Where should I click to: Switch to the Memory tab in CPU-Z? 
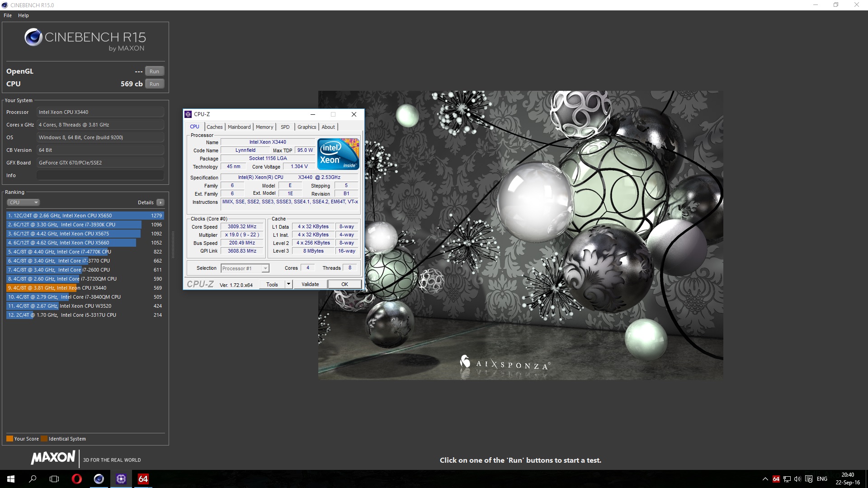pos(264,127)
